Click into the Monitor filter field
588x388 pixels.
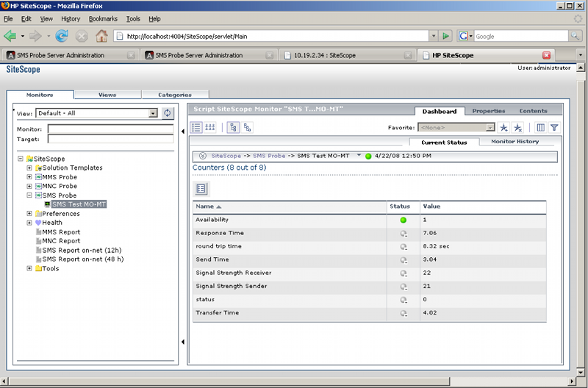pyautogui.click(x=111, y=129)
